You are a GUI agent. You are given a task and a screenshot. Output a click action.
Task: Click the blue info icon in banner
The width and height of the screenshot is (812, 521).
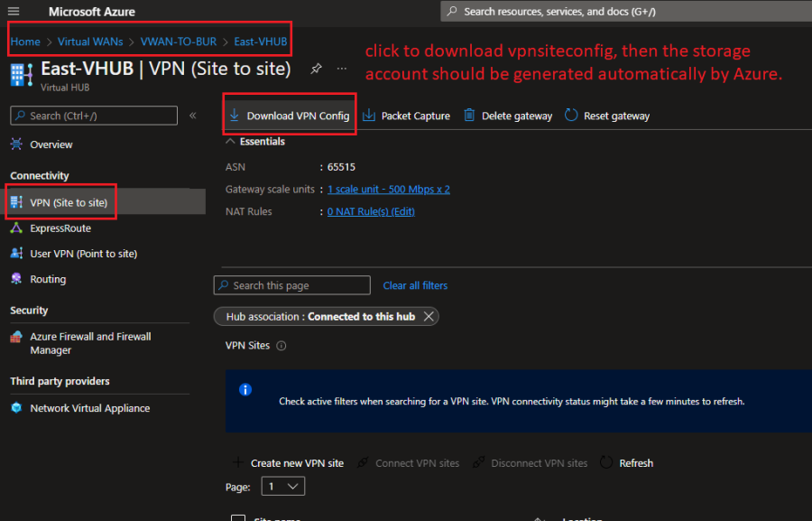(x=245, y=390)
